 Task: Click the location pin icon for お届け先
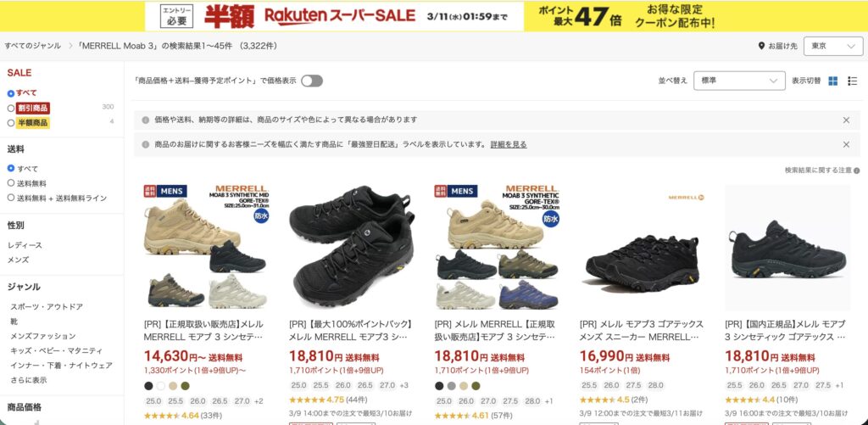762,46
